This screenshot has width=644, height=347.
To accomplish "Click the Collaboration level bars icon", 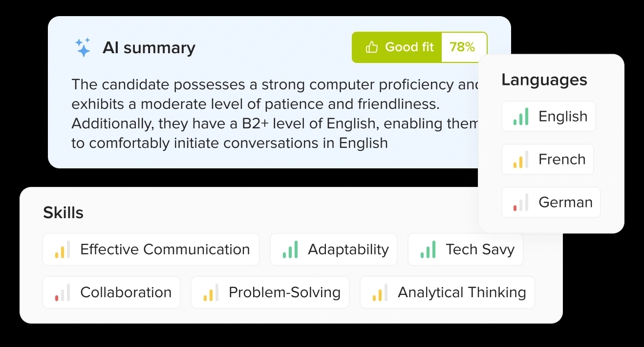I will (x=63, y=292).
